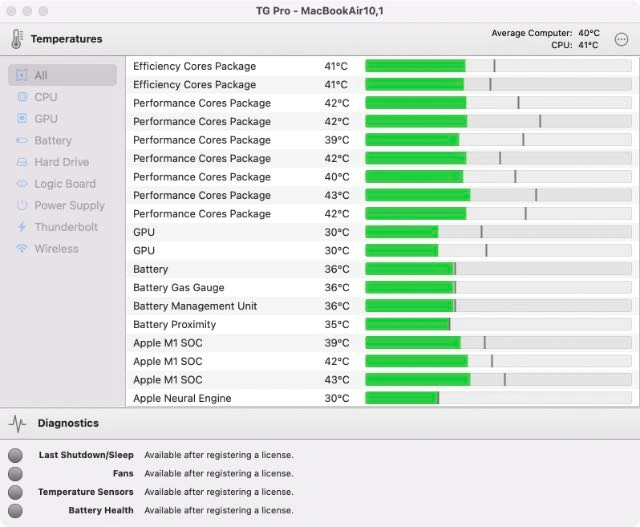Select the CPU category
The image size is (640, 527).
(62, 97)
